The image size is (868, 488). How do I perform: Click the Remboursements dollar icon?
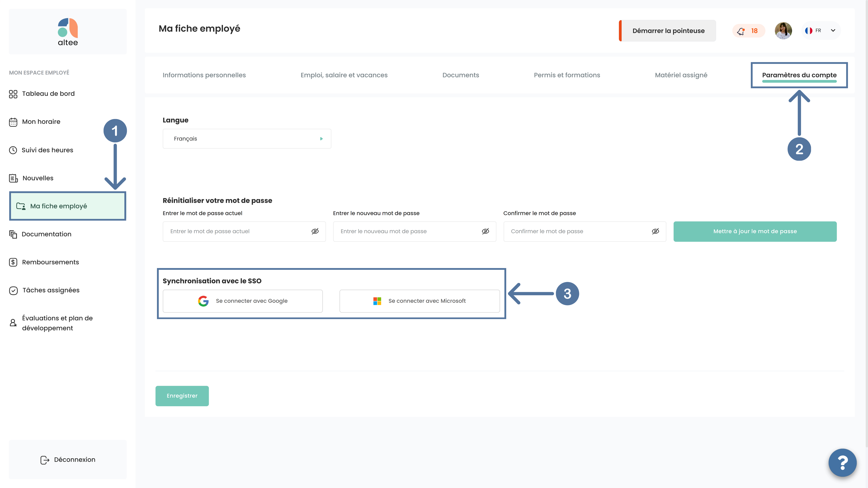13,262
